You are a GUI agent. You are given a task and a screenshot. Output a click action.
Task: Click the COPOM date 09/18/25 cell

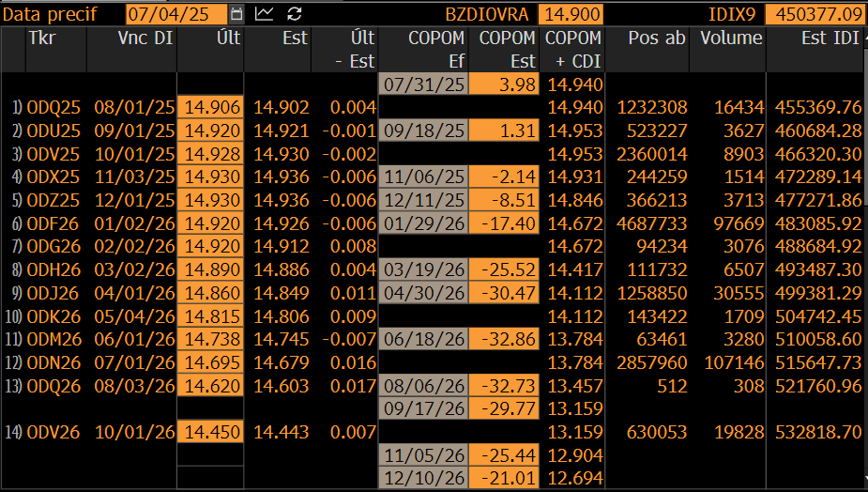pos(423,131)
